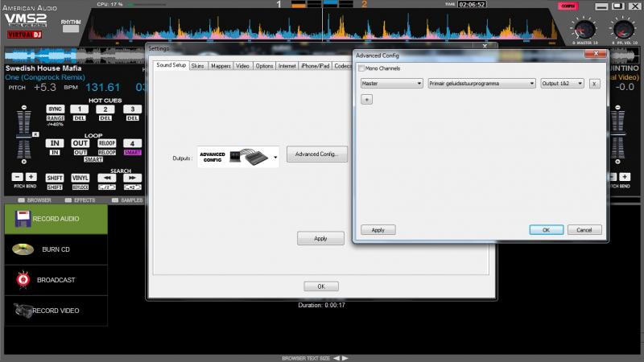Screen dimensions: 644x362
Task: Click Apply in Advanced Config dialog
Action: pos(378,230)
